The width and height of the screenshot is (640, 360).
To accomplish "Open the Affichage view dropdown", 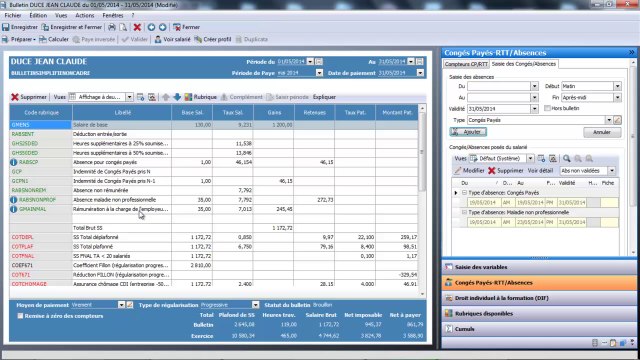I will click(x=129, y=97).
